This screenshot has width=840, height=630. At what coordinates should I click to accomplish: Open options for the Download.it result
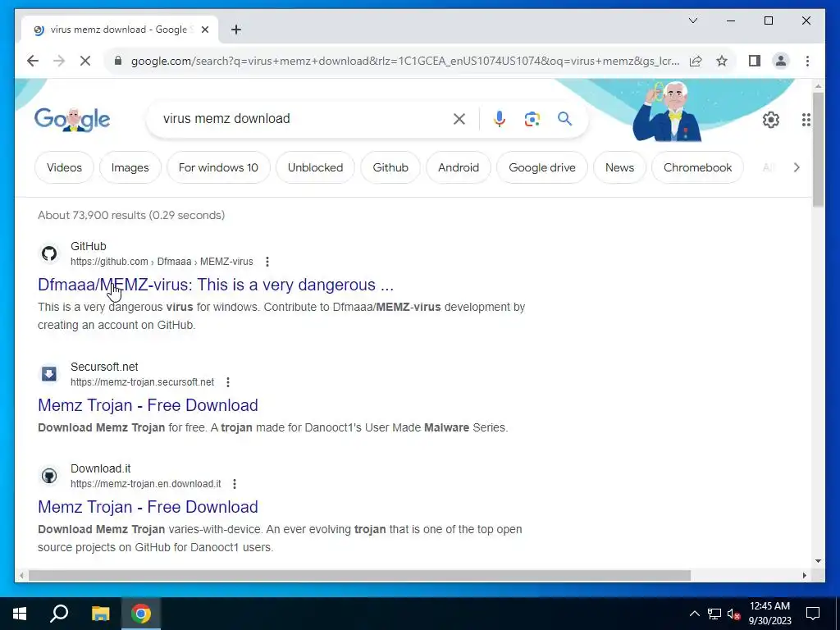[235, 484]
